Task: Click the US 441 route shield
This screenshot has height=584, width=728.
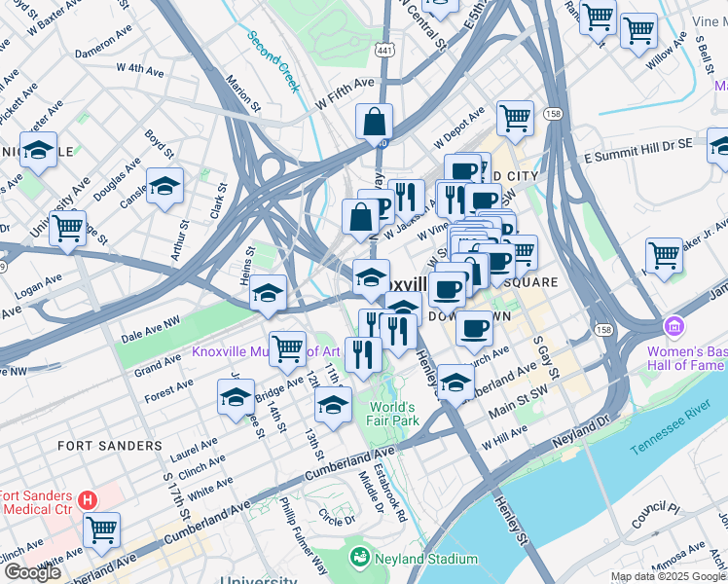Action: click(x=384, y=51)
